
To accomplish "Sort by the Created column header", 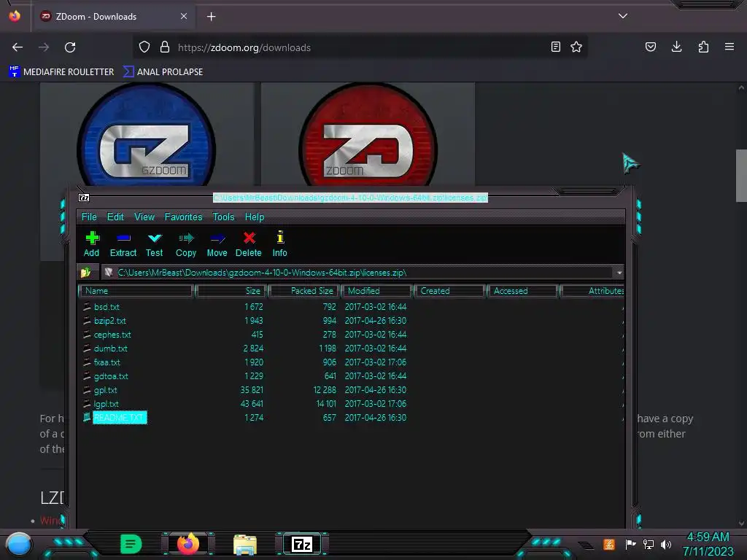I will point(449,291).
